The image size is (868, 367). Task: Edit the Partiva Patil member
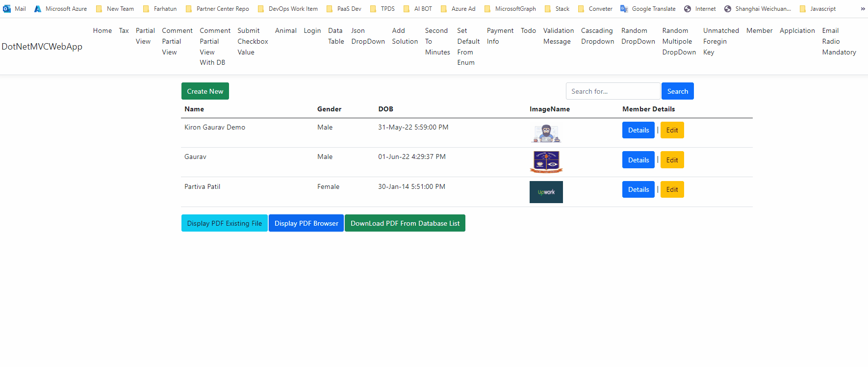click(x=672, y=189)
